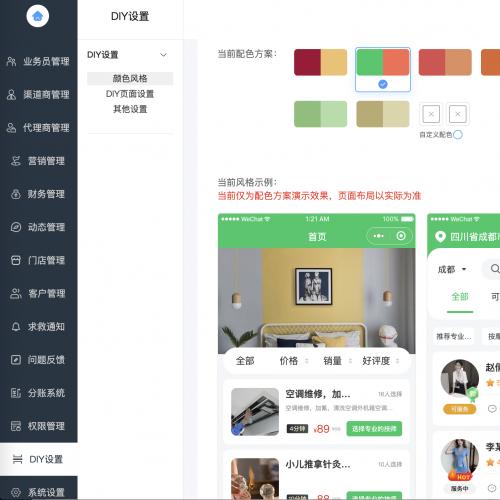The width and height of the screenshot is (500, 500).
Task: Open 问题反馈 edit icon
Action: [x=16, y=360]
